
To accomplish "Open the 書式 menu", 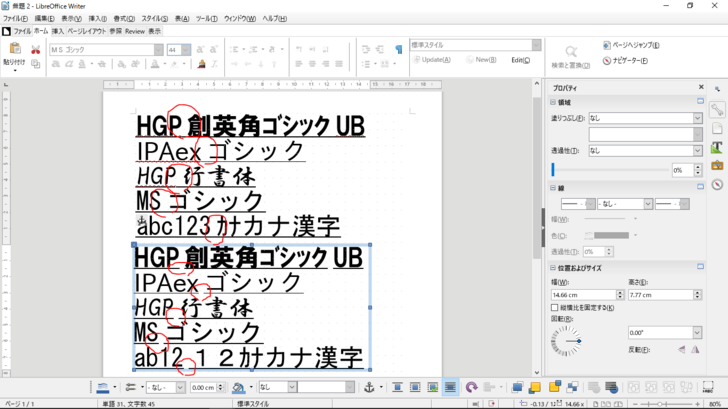I will [x=124, y=19].
